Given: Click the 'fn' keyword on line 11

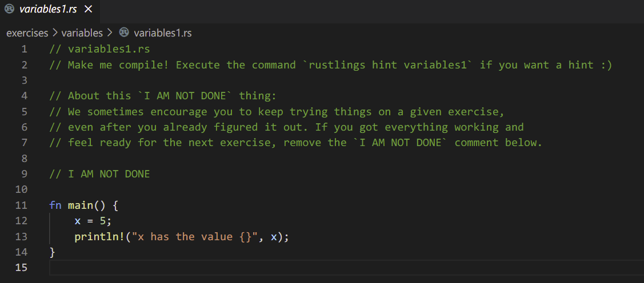Looking at the screenshot, I should tap(55, 205).
